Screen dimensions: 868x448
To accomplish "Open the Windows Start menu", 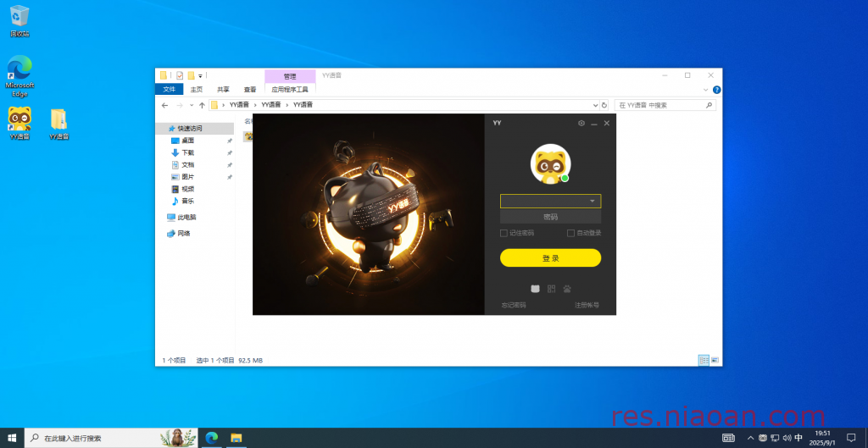I will [x=12, y=438].
